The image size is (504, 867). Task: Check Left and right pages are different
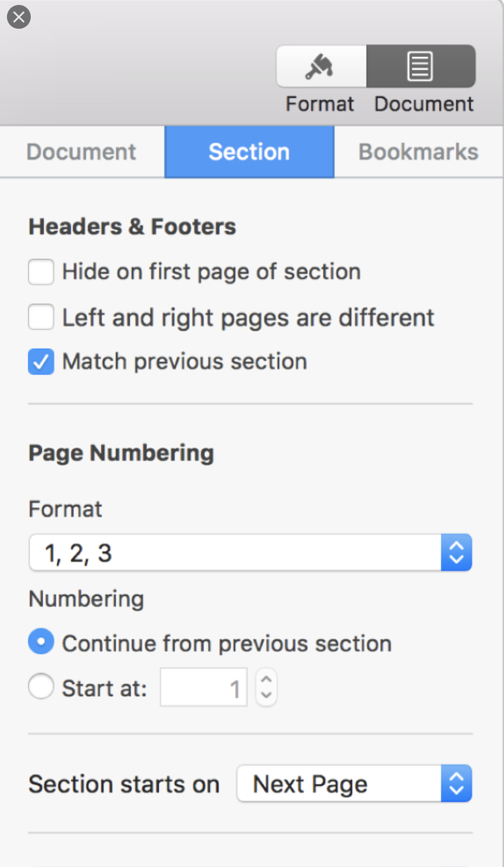[41, 317]
